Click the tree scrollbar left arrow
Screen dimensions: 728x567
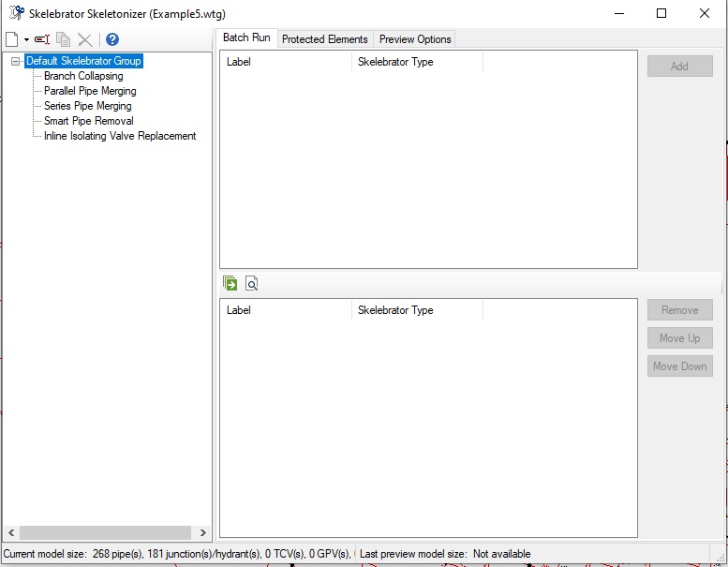coord(11,532)
